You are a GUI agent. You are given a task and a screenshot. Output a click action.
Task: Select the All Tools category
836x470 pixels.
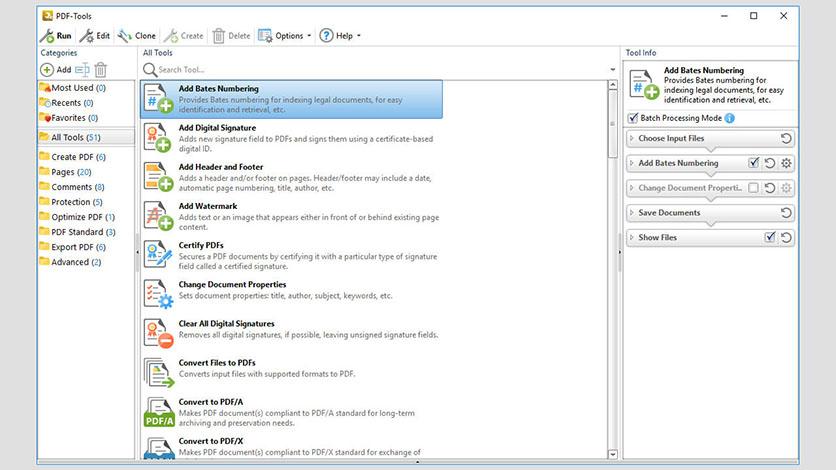pyautogui.click(x=86, y=137)
